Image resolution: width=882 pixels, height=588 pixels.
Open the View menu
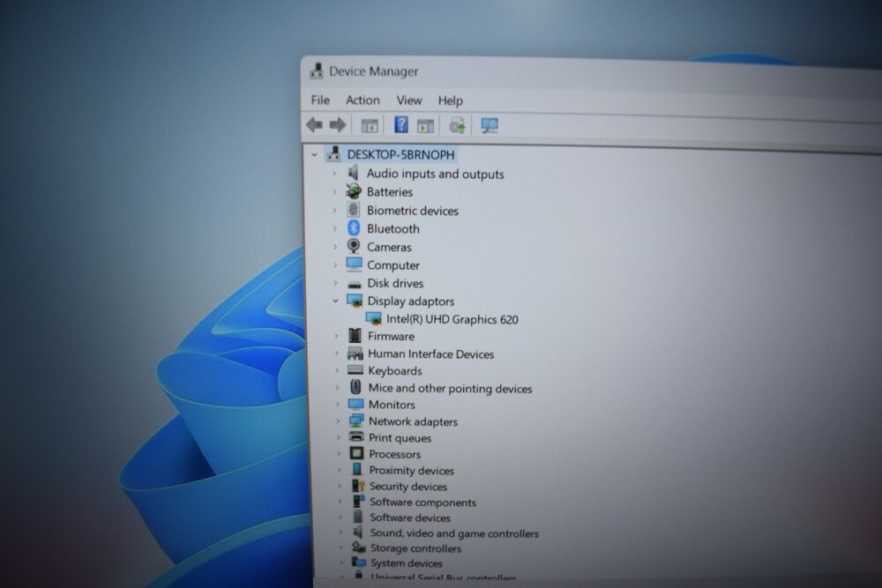409,100
